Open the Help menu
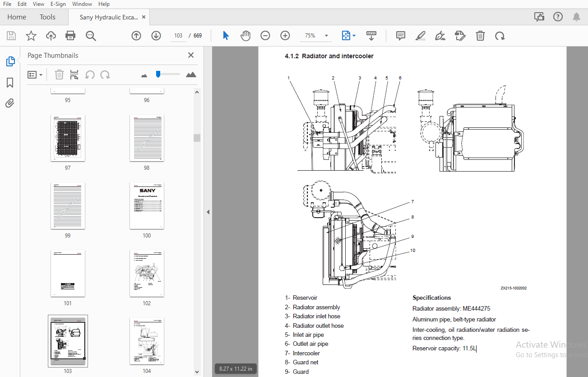The image size is (588, 377). coord(104,4)
